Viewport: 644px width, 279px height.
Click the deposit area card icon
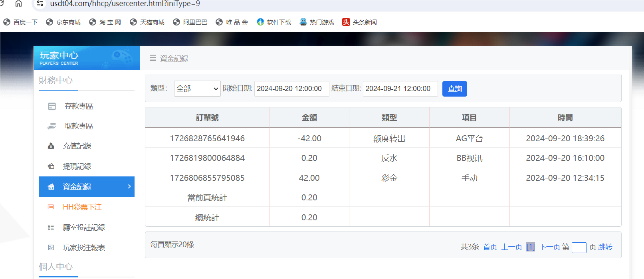[x=52, y=106]
